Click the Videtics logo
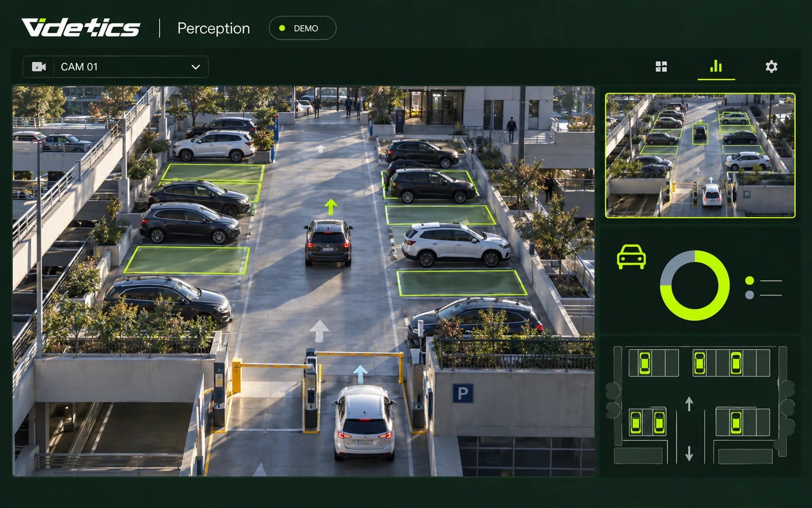Image resolution: width=812 pixels, height=508 pixels. pyautogui.click(x=80, y=28)
